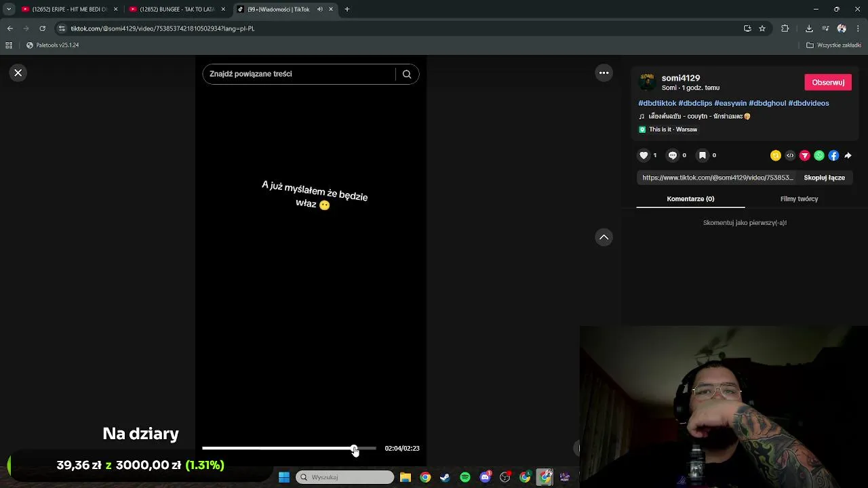This screenshot has width=868, height=488.
Task: Open File Explorer from the taskbar
Action: point(406,477)
